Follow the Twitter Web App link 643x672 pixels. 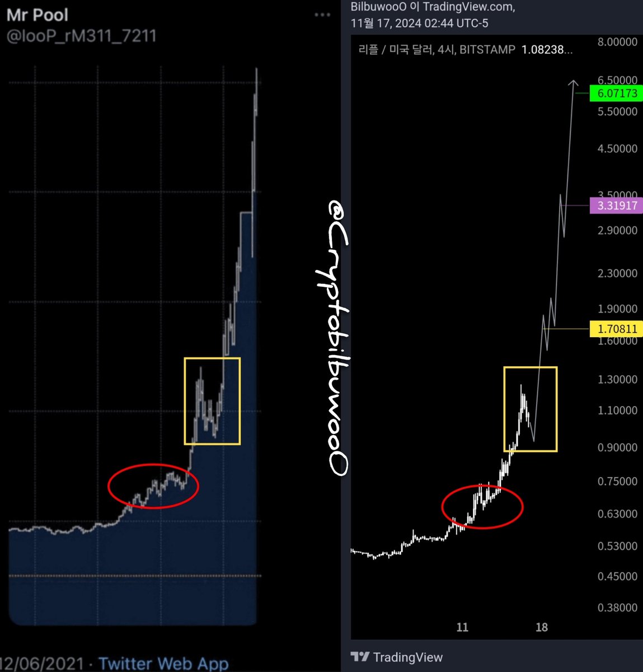click(164, 664)
